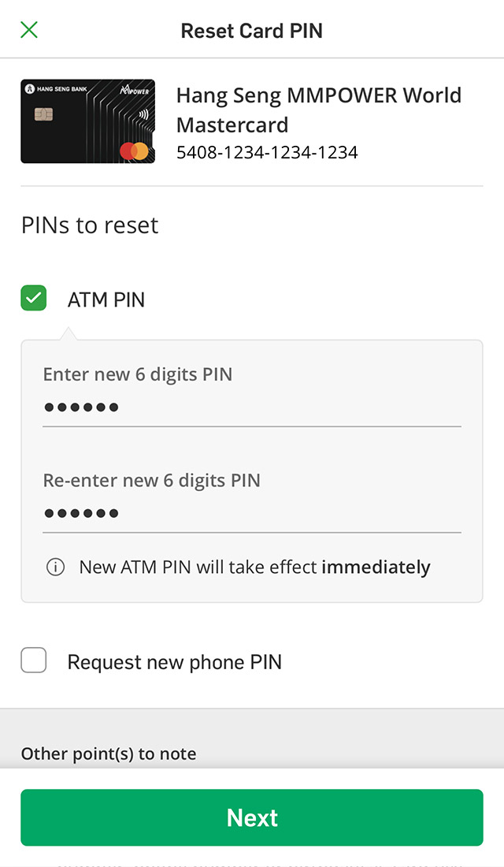Screen dimensions: 504x867
Task: Select the Hang Seng MMPOWER World Mastercard name
Action: point(318,110)
